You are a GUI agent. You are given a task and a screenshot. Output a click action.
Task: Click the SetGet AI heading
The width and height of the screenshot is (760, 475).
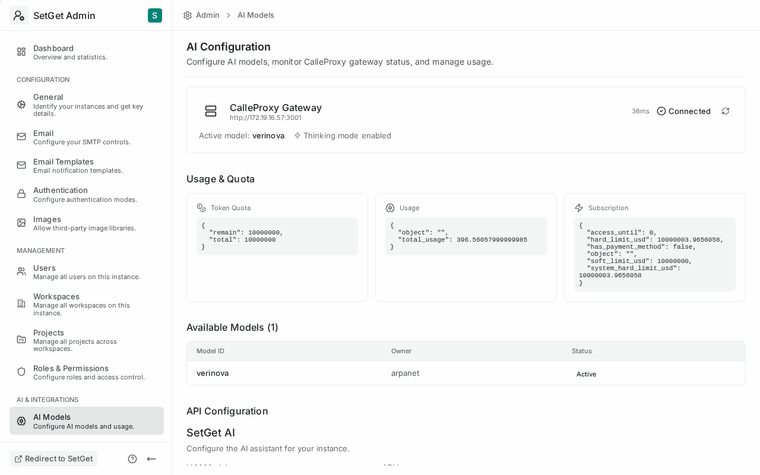(x=211, y=433)
